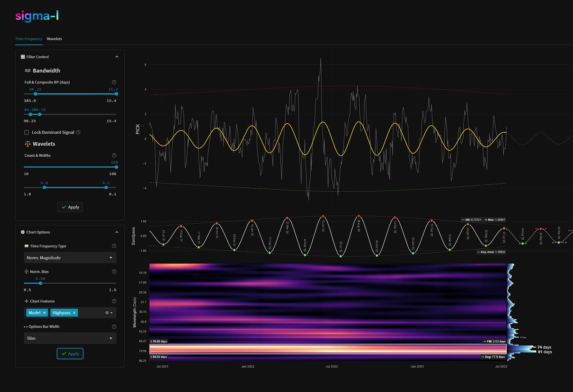Click the 0.2 wavelet width slider handle

coord(106,187)
